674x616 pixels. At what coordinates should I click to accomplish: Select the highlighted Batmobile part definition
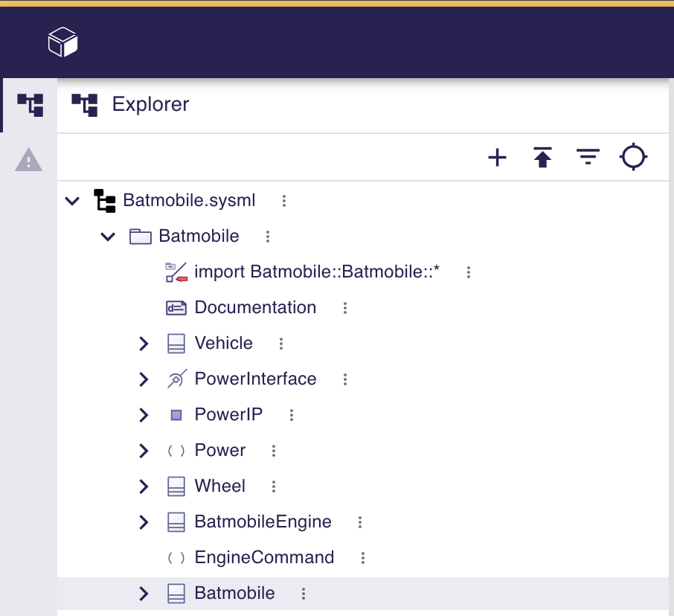click(x=234, y=593)
